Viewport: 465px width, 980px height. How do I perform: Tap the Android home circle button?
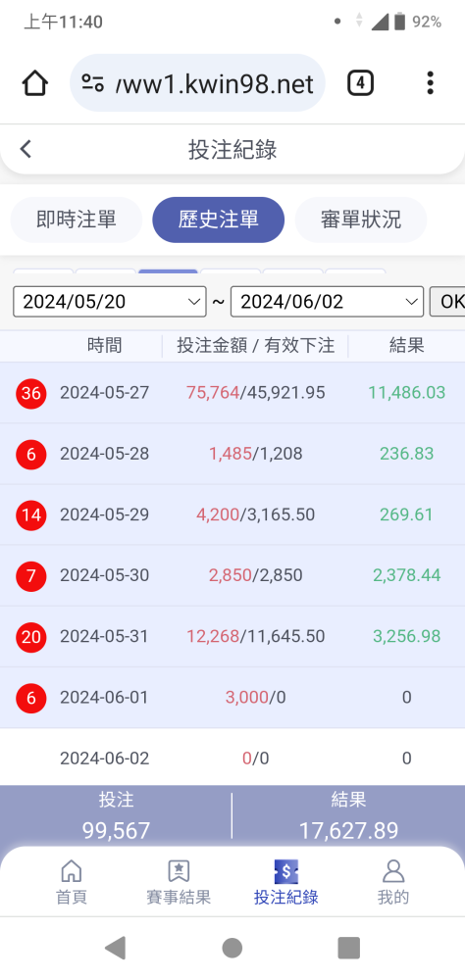coord(232,948)
